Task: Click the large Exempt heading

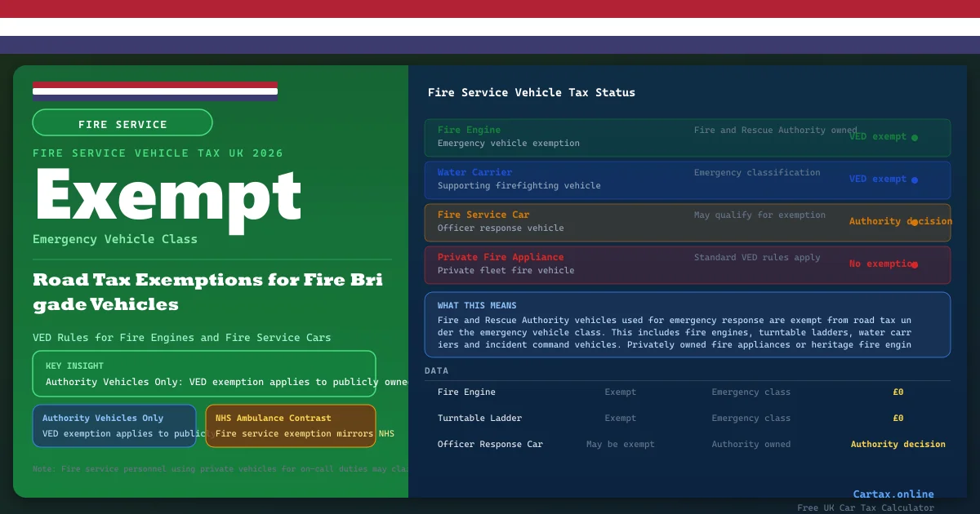Action: (x=167, y=197)
